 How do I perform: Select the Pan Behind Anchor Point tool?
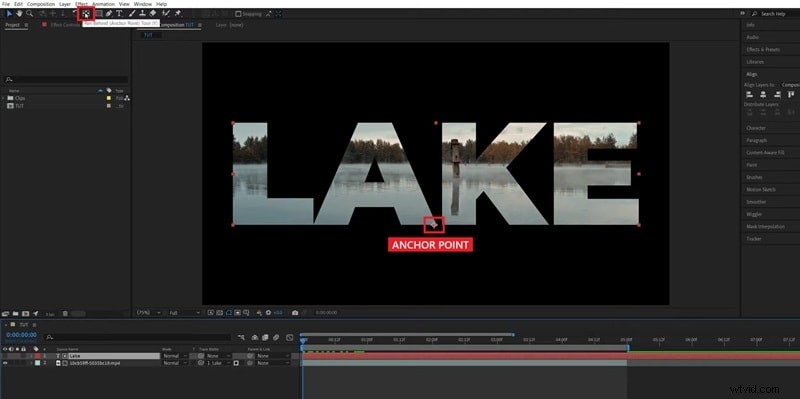[86, 14]
